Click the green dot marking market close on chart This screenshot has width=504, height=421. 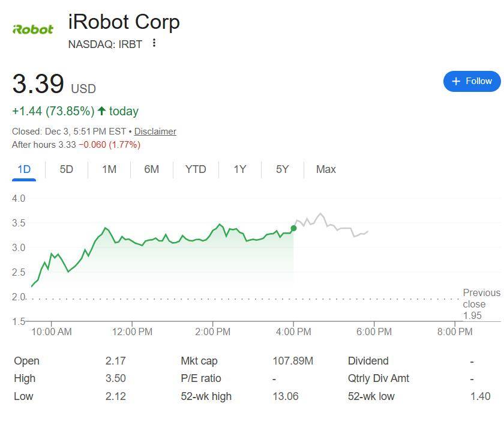pyautogui.click(x=293, y=228)
